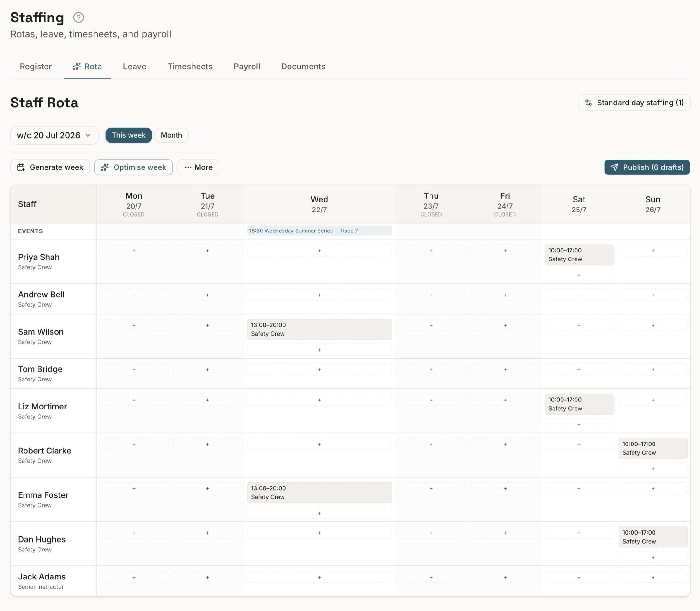
Task: Click staff name Jack Adams
Action: [42, 577]
